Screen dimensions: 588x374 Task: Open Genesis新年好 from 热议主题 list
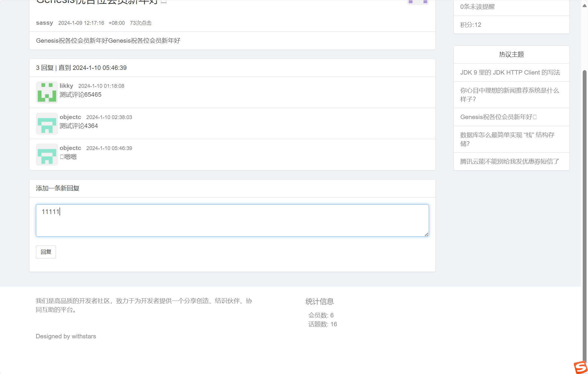click(498, 117)
